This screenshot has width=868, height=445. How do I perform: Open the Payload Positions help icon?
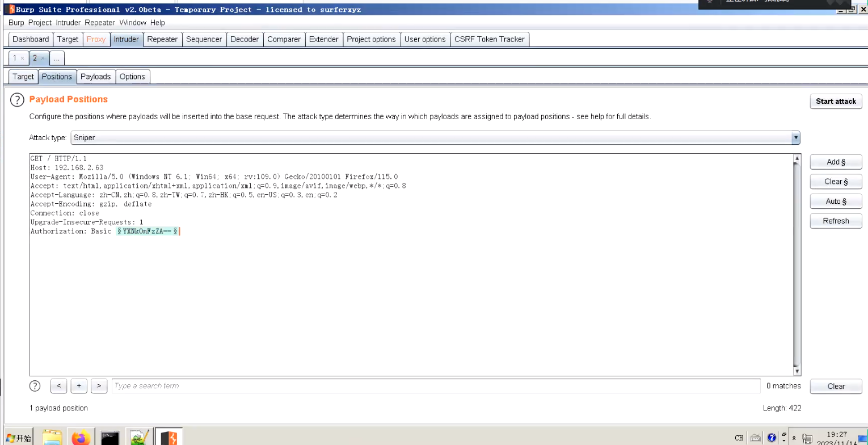click(x=18, y=99)
